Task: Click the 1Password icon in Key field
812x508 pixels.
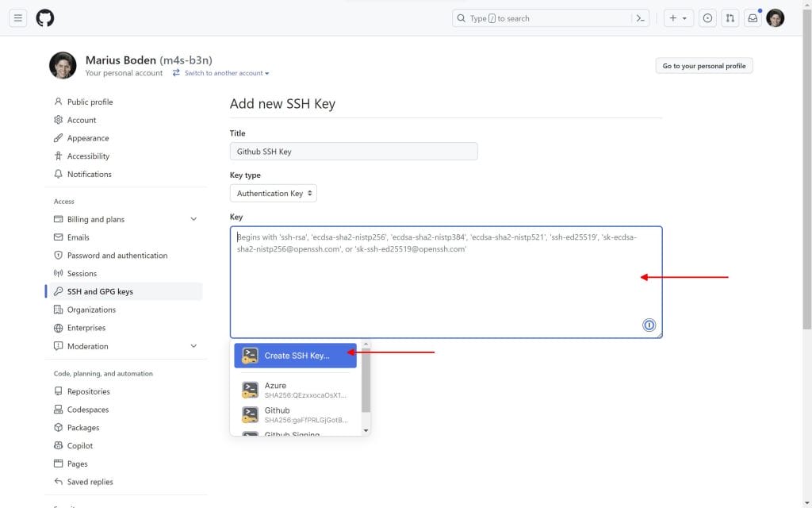Action: pyautogui.click(x=649, y=325)
